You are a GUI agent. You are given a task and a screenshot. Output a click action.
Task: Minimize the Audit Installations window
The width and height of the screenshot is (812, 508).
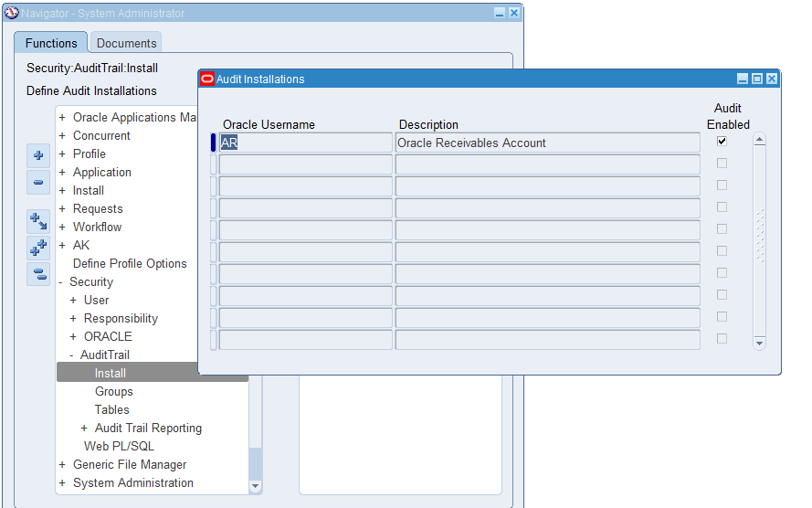(743, 79)
